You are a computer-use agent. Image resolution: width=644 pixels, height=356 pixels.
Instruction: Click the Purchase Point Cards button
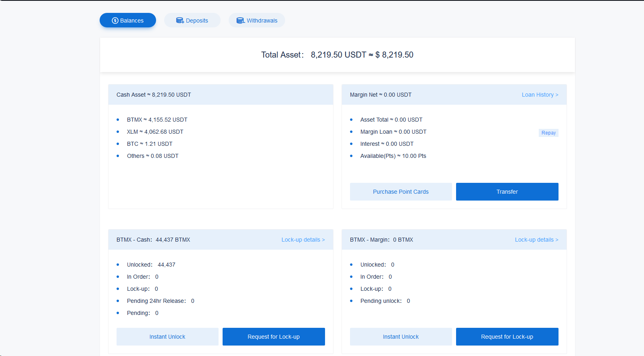click(x=401, y=192)
